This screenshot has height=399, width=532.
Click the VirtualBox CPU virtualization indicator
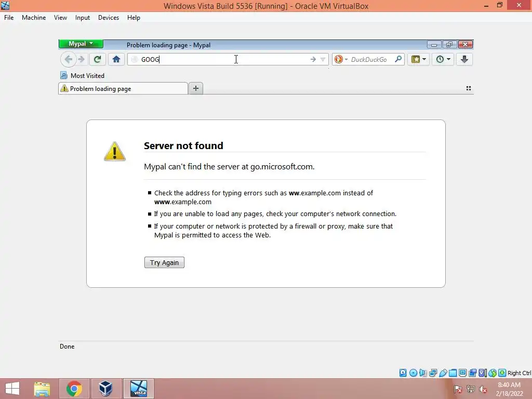483,373
